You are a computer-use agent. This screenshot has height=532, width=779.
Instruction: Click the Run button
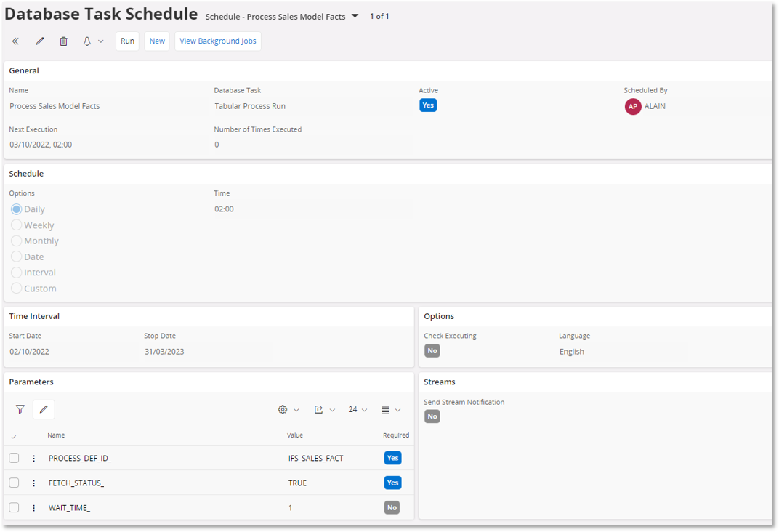pyautogui.click(x=127, y=41)
